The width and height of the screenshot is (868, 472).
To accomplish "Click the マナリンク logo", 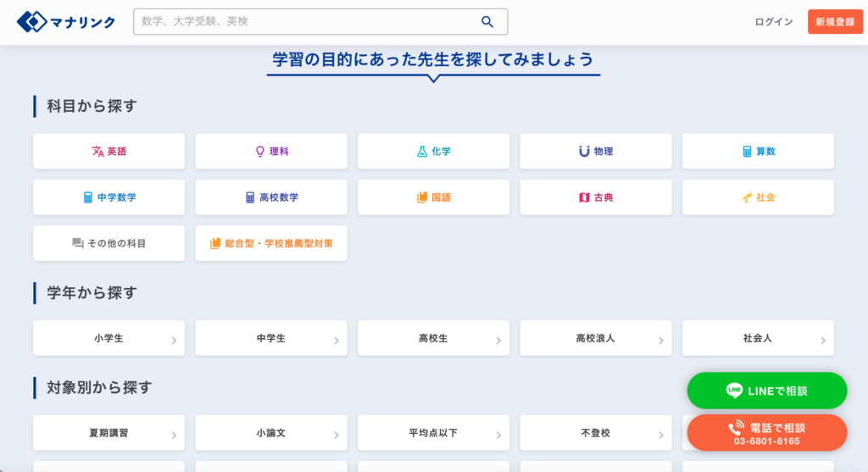I will coord(66,22).
